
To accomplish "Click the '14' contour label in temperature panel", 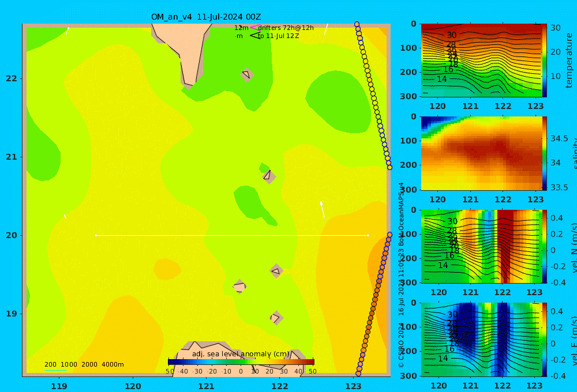I will (442, 79).
